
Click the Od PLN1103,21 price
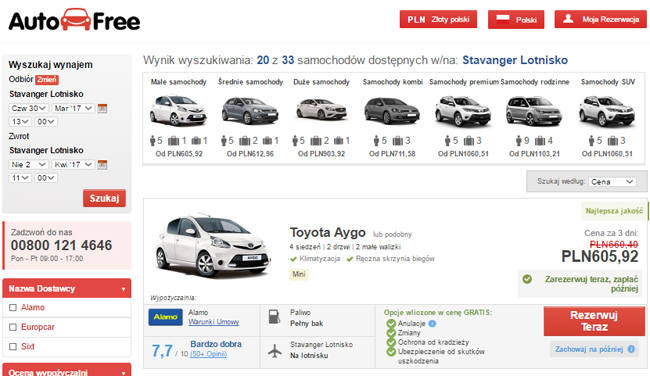point(534,154)
